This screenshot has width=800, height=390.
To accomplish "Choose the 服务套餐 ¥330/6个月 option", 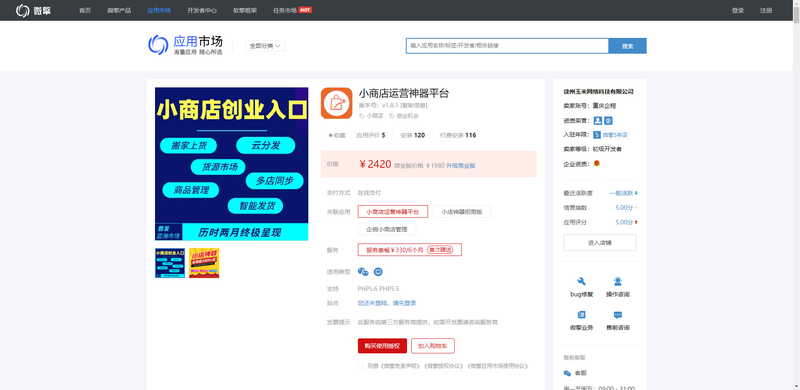I will pyautogui.click(x=410, y=250).
